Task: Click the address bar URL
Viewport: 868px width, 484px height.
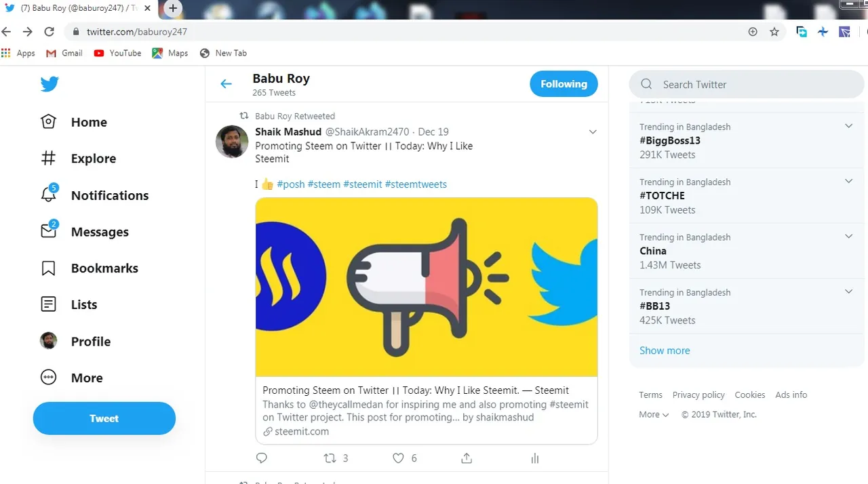Action: pos(137,32)
